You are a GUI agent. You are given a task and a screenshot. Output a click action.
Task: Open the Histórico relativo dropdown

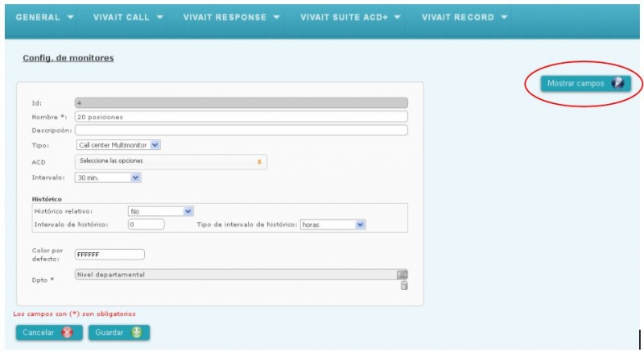pyautogui.click(x=160, y=211)
